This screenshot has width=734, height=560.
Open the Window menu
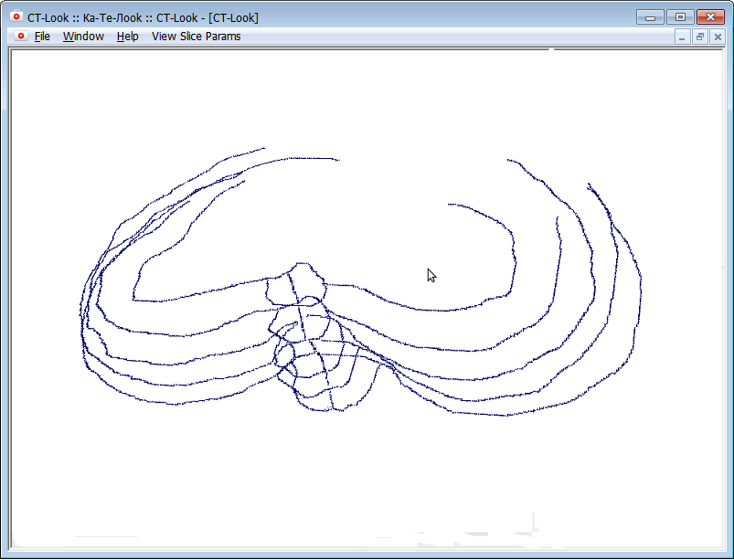(x=83, y=37)
